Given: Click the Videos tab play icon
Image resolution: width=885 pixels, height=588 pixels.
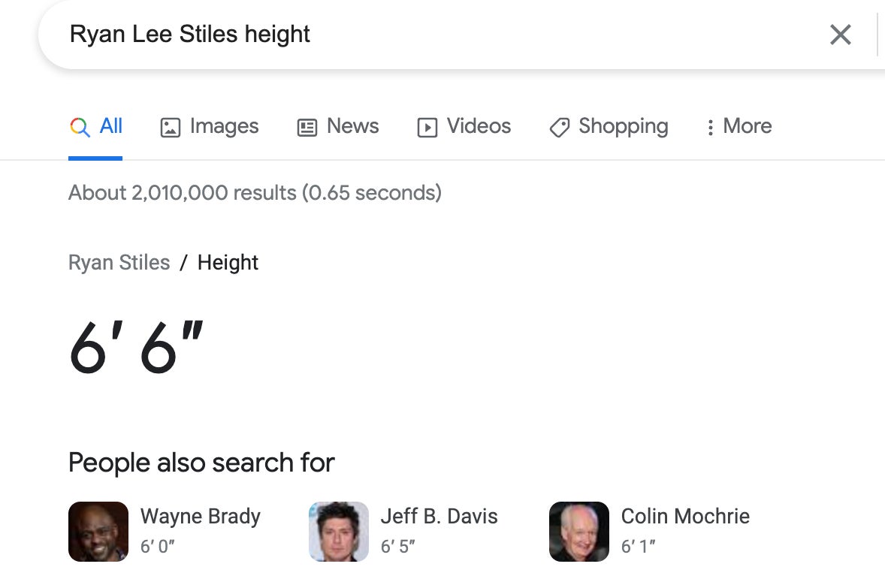Looking at the screenshot, I should click(427, 128).
